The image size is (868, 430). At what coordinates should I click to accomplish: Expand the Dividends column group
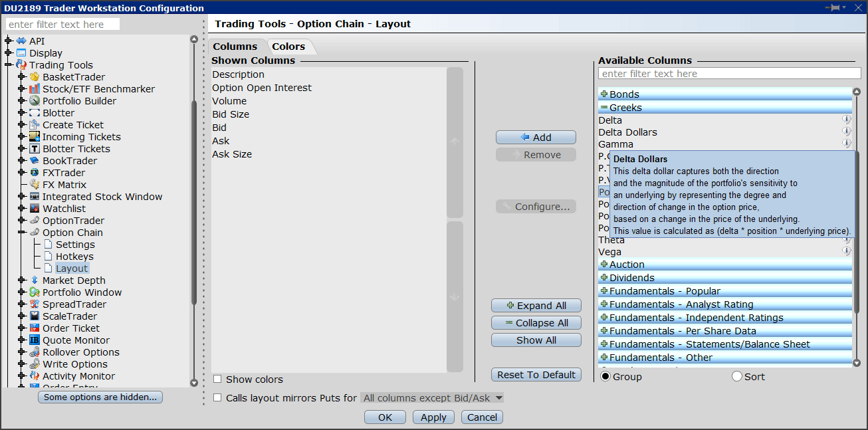click(x=604, y=278)
